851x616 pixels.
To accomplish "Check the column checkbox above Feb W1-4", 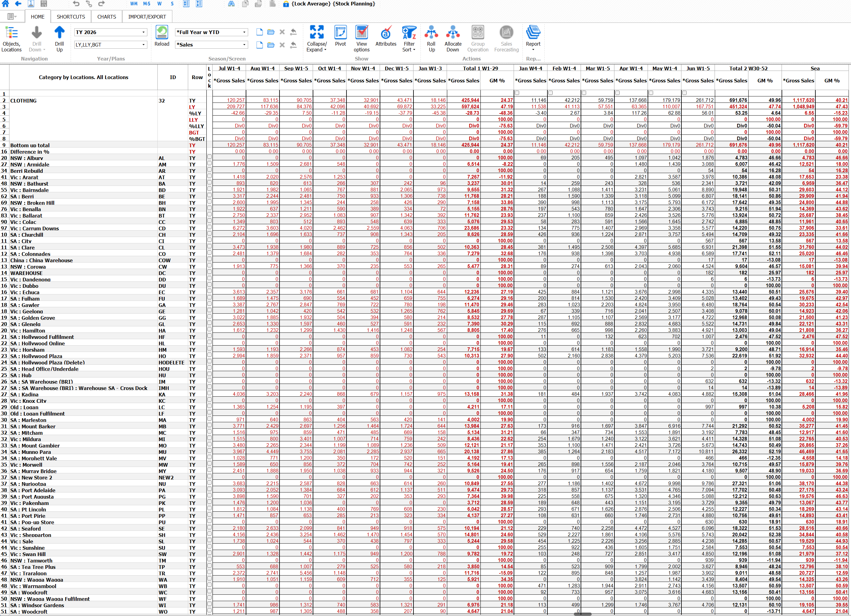I will pyautogui.click(x=550, y=92).
